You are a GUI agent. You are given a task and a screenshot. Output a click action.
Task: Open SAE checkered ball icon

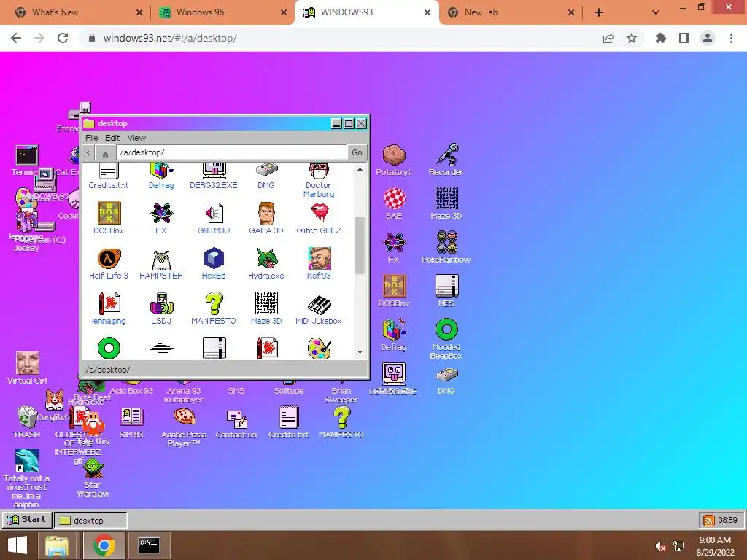[x=393, y=204]
